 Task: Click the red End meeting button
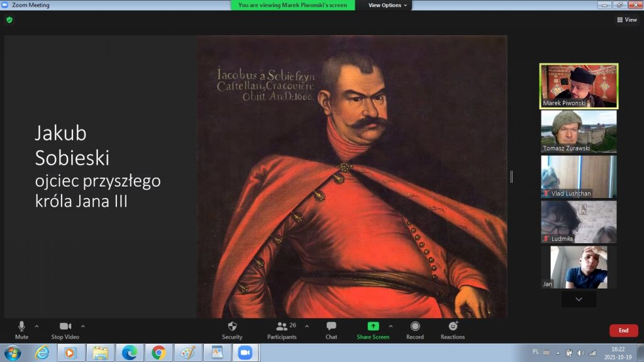pyautogui.click(x=623, y=331)
